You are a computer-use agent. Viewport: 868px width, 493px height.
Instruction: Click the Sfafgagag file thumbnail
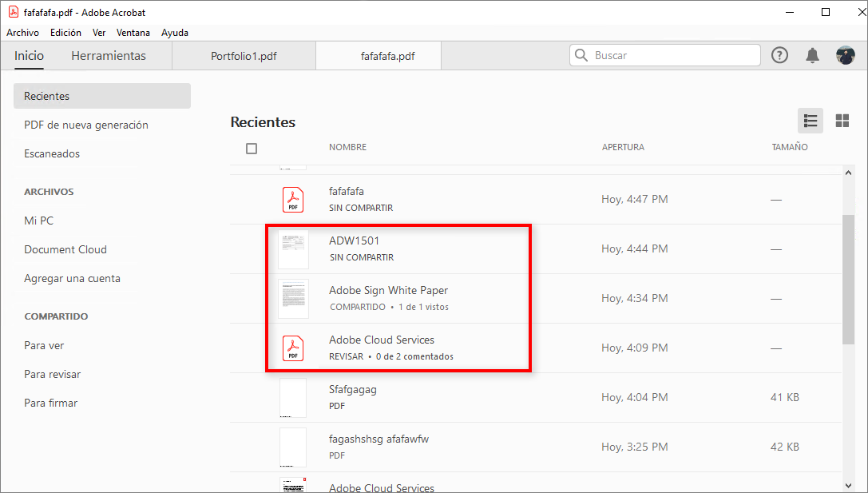pyautogui.click(x=293, y=398)
